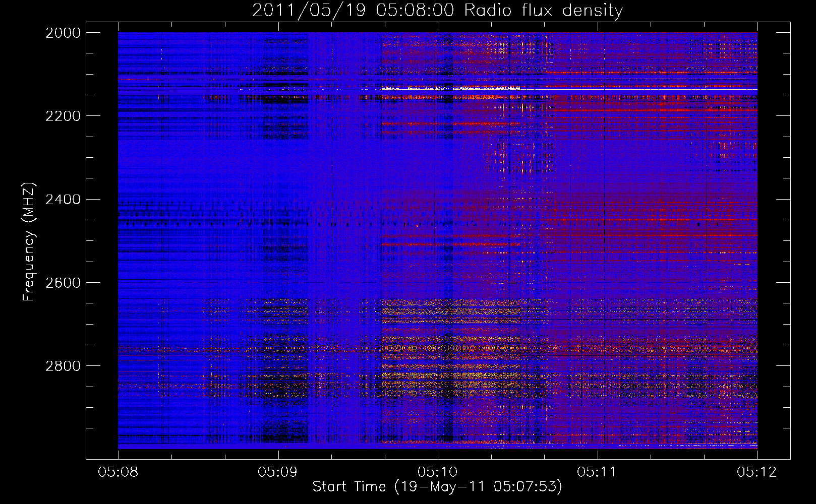Click the 2800 frequency tick label
The height and width of the screenshot is (504, 816).
coord(63,366)
